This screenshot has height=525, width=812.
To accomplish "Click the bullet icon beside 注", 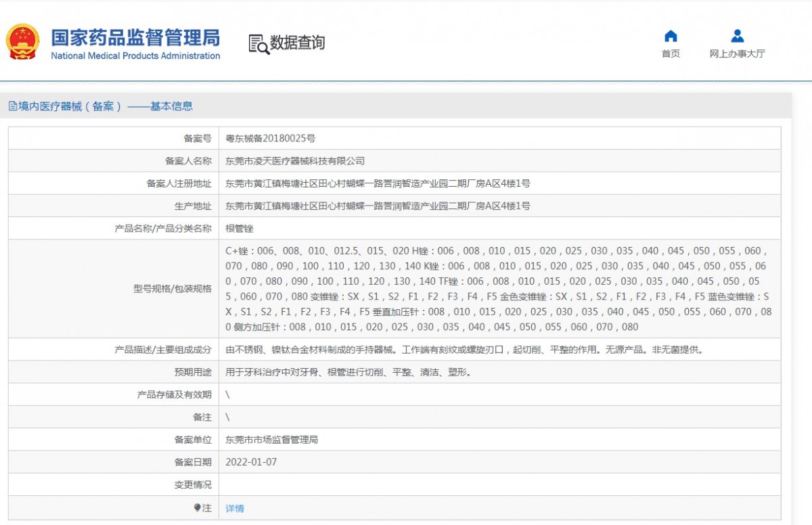I will [x=197, y=507].
